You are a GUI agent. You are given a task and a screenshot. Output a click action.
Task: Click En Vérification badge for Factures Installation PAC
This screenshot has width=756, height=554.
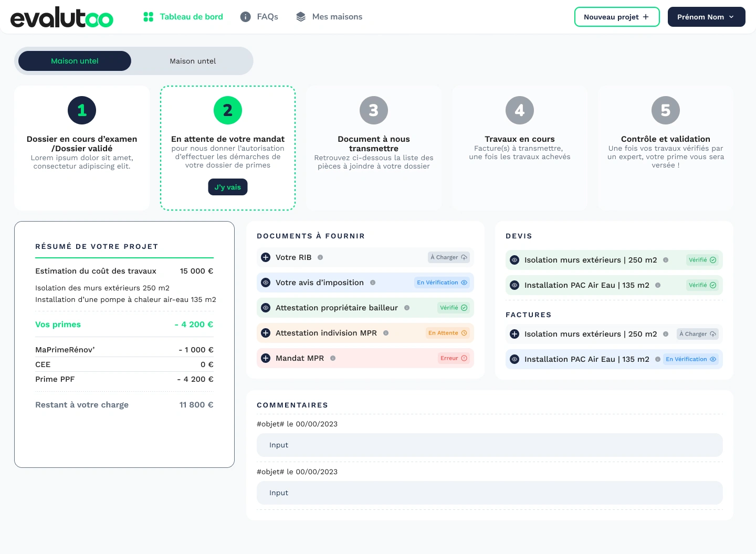pyautogui.click(x=691, y=359)
